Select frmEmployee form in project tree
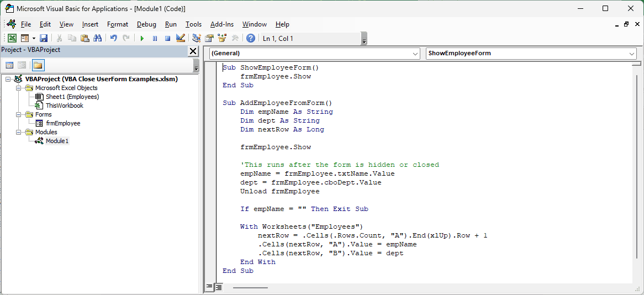This screenshot has width=644, height=295. [x=63, y=123]
